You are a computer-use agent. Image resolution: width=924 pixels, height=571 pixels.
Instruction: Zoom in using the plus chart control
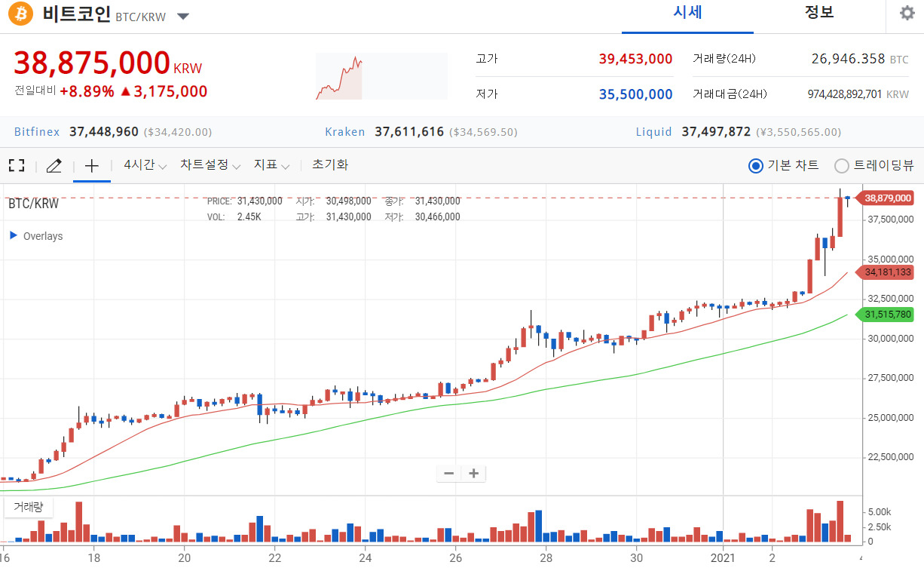tap(473, 473)
